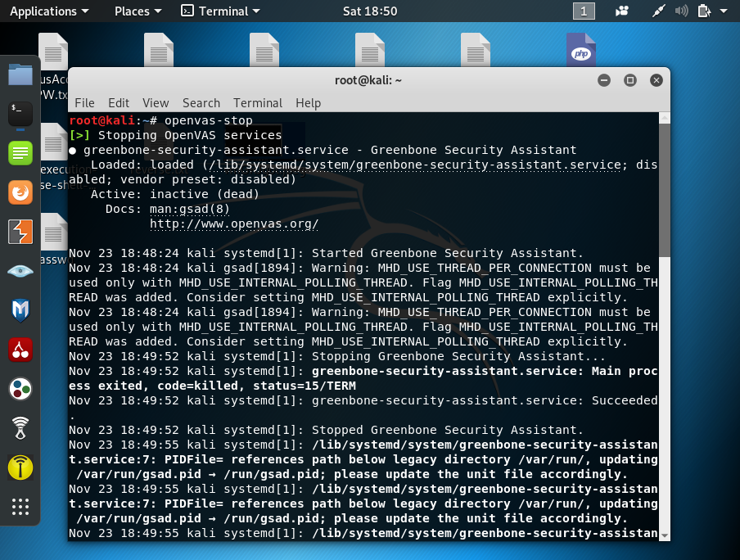Open the Terminal menu in terminal window
The image size is (740, 560).
coord(258,103)
